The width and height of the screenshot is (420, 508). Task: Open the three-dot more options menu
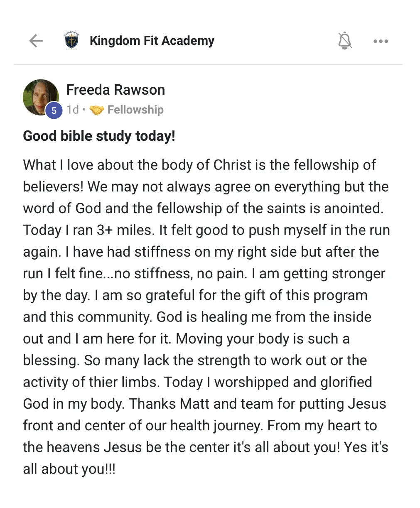coord(381,41)
